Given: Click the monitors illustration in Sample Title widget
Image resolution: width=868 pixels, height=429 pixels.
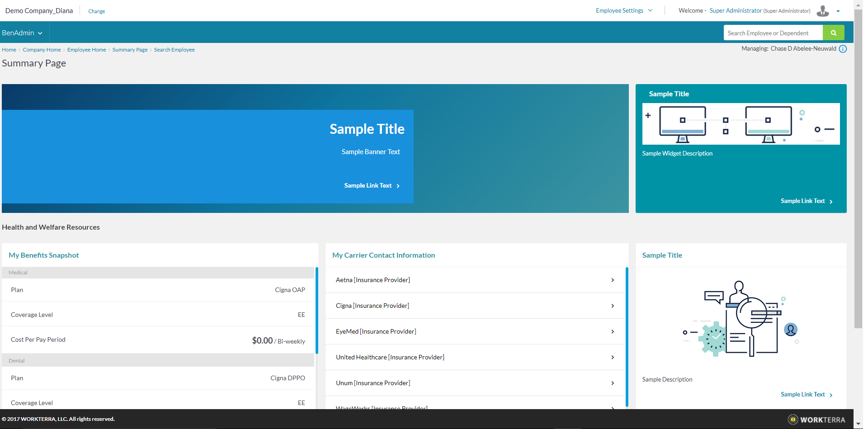Looking at the screenshot, I should [741, 124].
